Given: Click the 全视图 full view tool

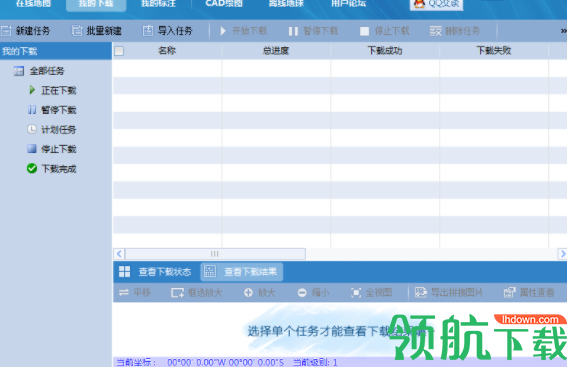Looking at the screenshot, I should pyautogui.click(x=371, y=293).
